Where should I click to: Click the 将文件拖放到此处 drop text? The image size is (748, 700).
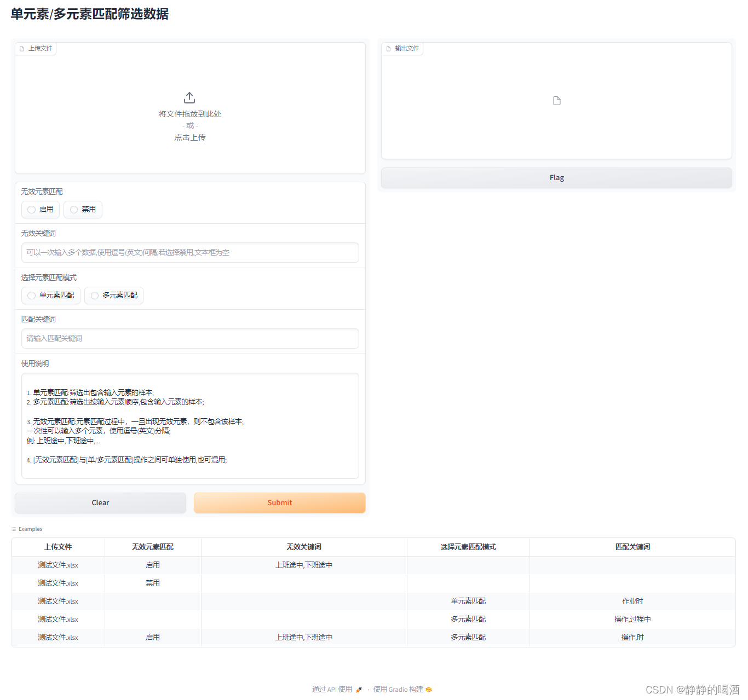click(x=190, y=114)
